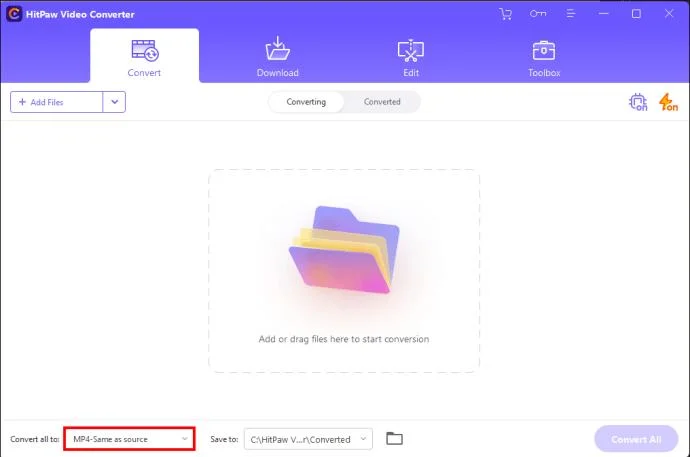Close the HitPaw Video Converter window
Screen dimensions: 690x457
[x=669, y=14]
